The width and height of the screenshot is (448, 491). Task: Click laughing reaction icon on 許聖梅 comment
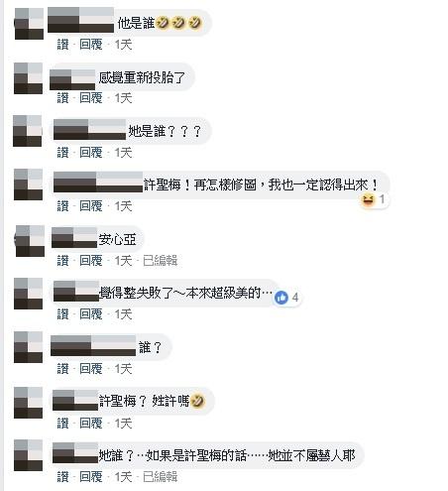click(x=368, y=199)
